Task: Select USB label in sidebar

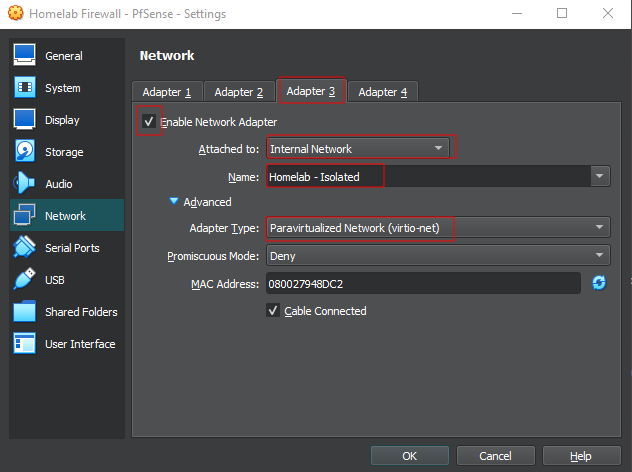Action: coord(55,280)
